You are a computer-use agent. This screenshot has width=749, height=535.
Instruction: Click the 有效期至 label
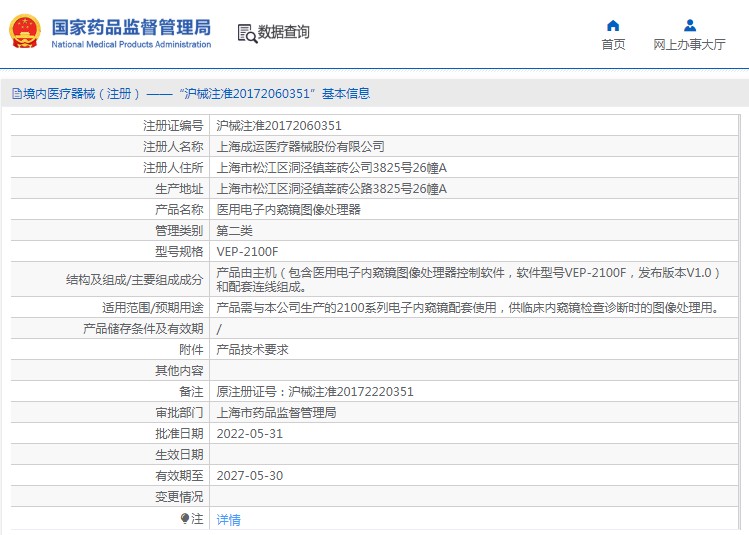point(180,476)
